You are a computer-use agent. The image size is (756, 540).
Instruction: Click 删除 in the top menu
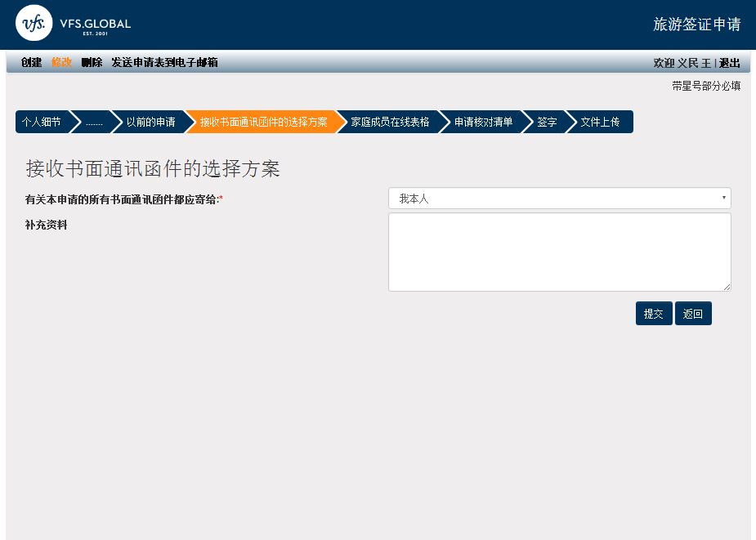point(92,63)
